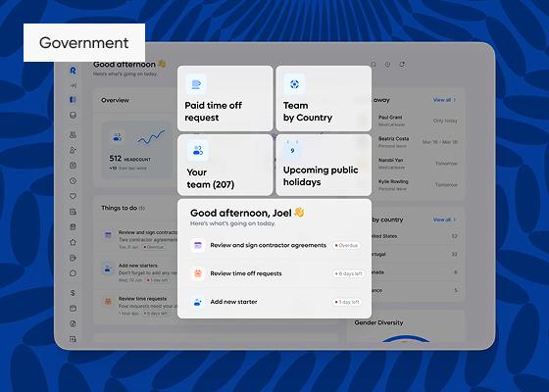Click the globe icon on Team by Country card
This screenshot has width=549, height=392.
pyautogui.click(x=294, y=84)
